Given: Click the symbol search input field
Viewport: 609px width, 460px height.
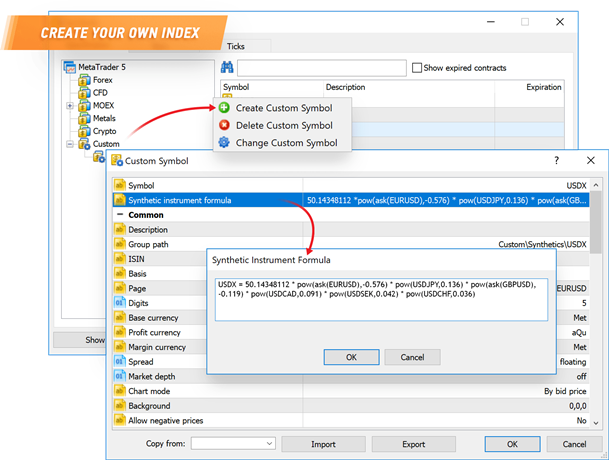Looking at the screenshot, I should coord(320,68).
